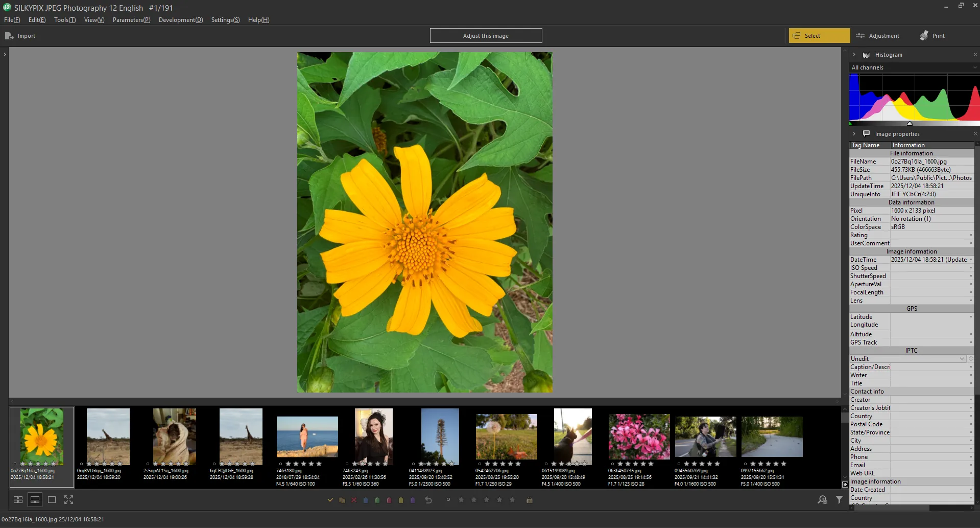This screenshot has width=980, height=528.
Task: Click the Print button
Action: pyautogui.click(x=931, y=35)
